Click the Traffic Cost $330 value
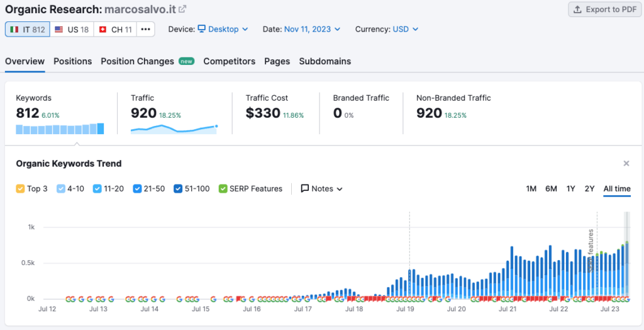Image resolution: width=644 pixels, height=330 pixels. pos(263,113)
